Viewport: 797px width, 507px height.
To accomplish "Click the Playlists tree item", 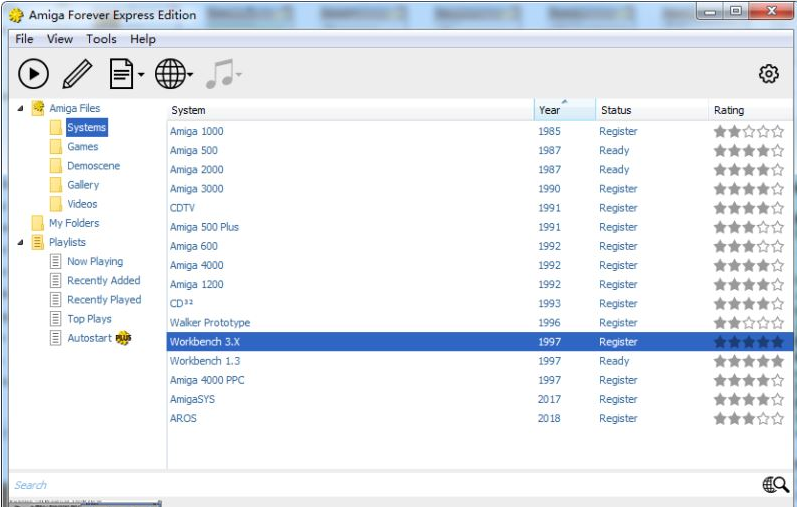I will pos(67,243).
